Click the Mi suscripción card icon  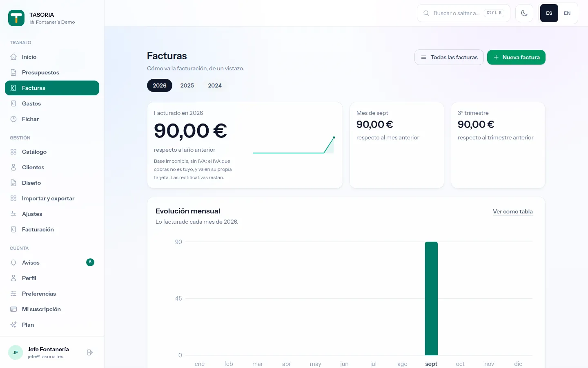(x=13, y=309)
